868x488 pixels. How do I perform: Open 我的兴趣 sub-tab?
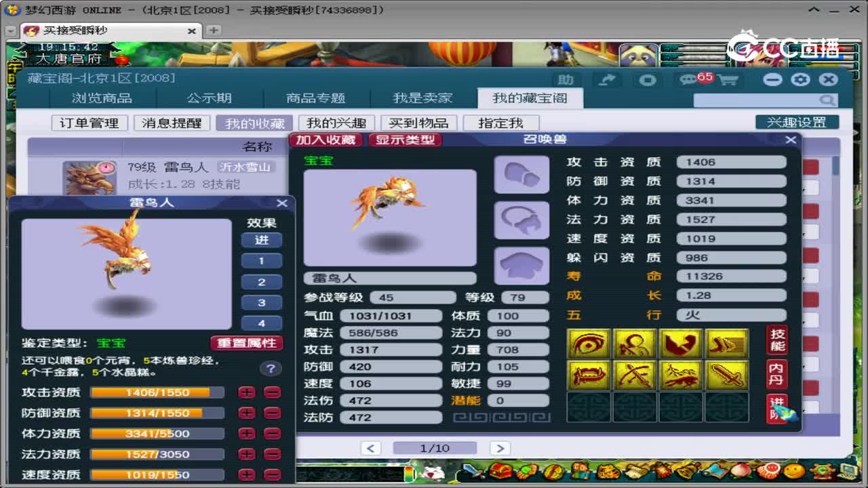(x=336, y=123)
